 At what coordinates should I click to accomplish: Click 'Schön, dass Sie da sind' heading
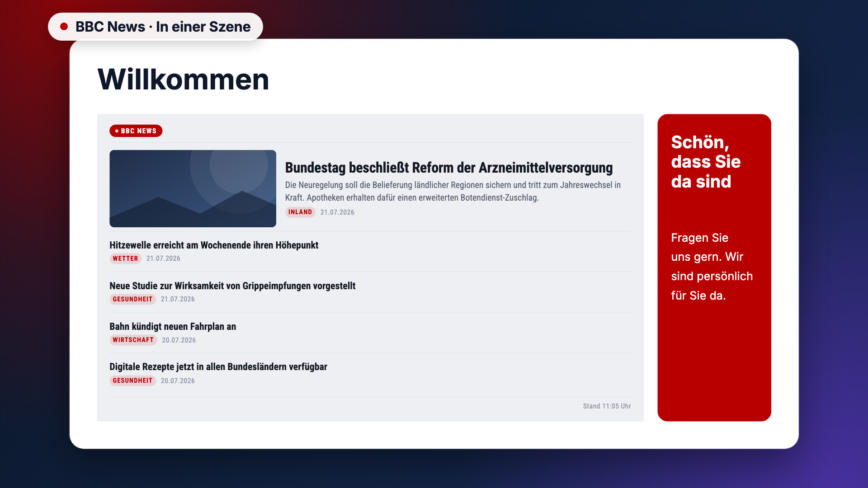706,162
